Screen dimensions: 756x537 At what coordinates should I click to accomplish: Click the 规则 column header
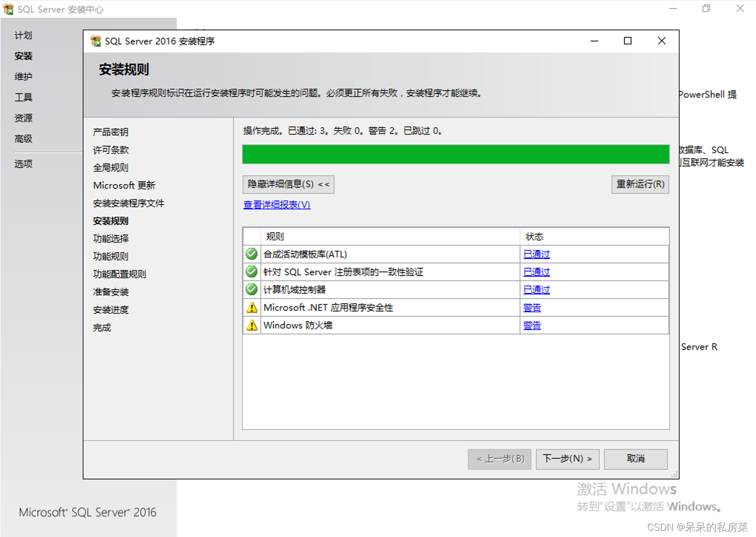[x=390, y=237]
